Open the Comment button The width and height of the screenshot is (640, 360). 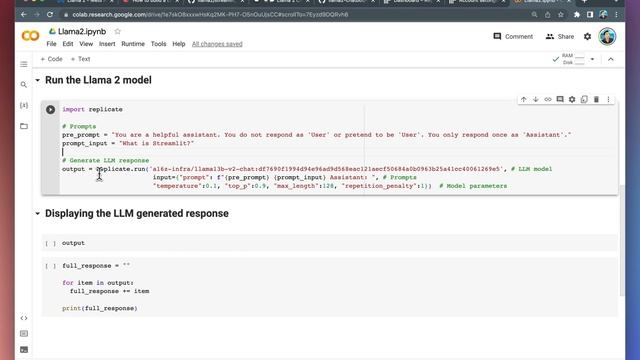click(x=513, y=36)
